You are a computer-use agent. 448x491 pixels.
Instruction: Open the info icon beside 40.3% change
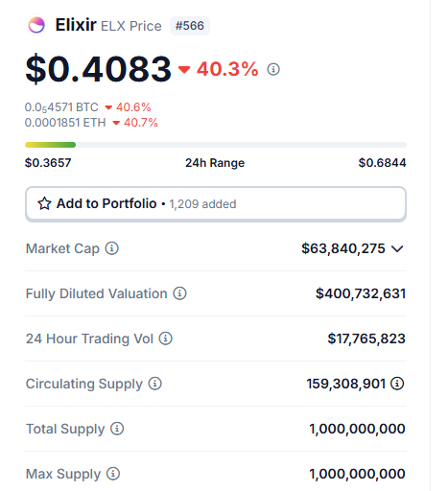pos(273,69)
